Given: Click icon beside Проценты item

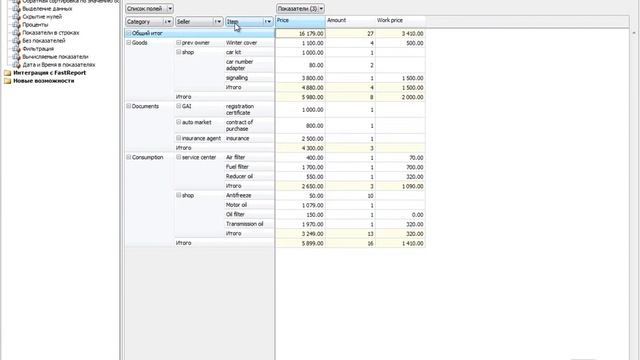Looking at the screenshot, I should pyautogui.click(x=16, y=24).
